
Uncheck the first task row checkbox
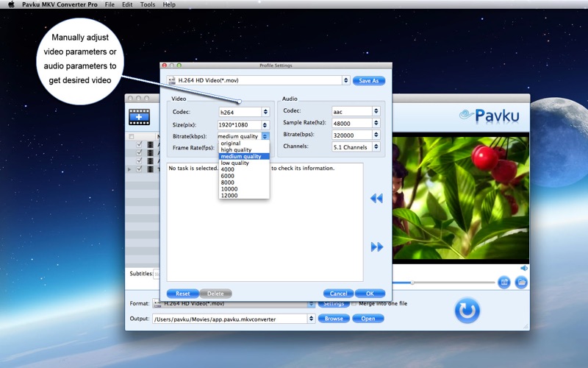coord(140,144)
